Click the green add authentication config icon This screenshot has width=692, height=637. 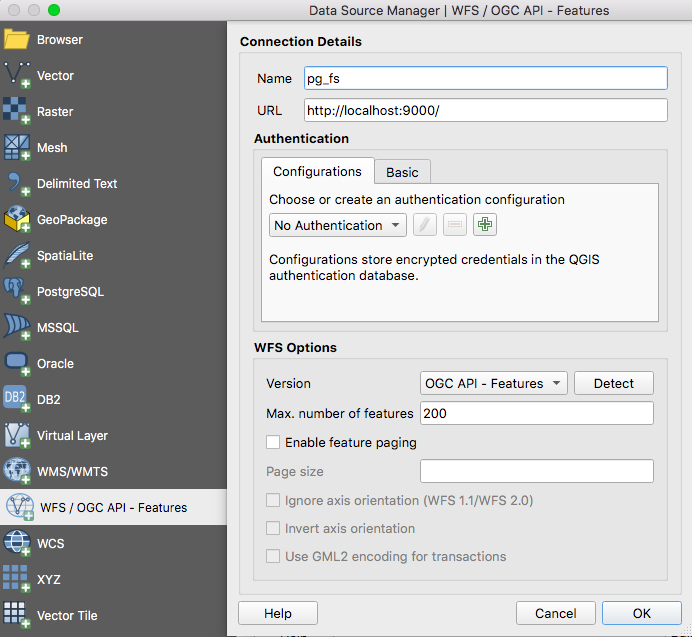[x=485, y=225]
